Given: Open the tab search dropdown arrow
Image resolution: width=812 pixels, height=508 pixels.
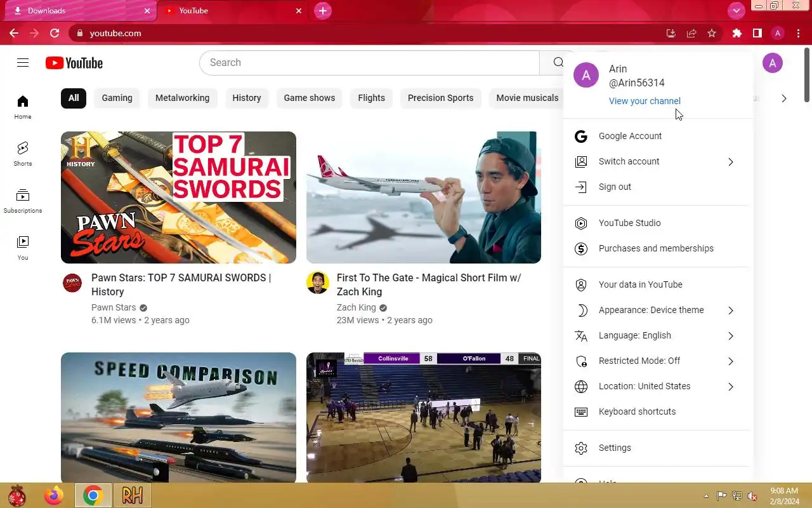Looking at the screenshot, I should [x=736, y=10].
